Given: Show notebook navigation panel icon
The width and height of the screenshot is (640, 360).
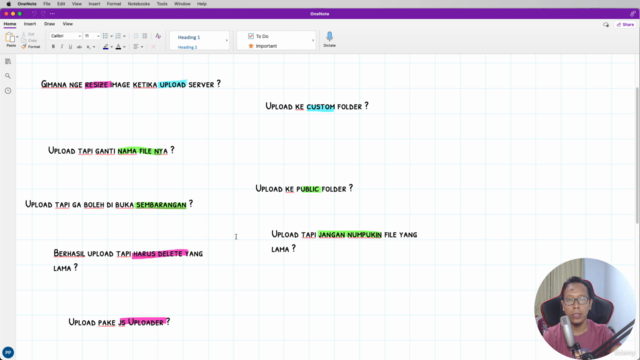Looking at the screenshot, I should tap(8, 61).
